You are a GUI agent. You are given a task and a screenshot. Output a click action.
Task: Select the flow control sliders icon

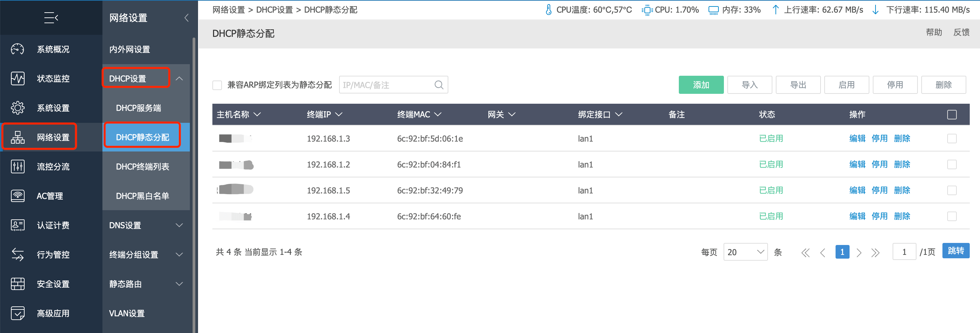[x=17, y=166]
